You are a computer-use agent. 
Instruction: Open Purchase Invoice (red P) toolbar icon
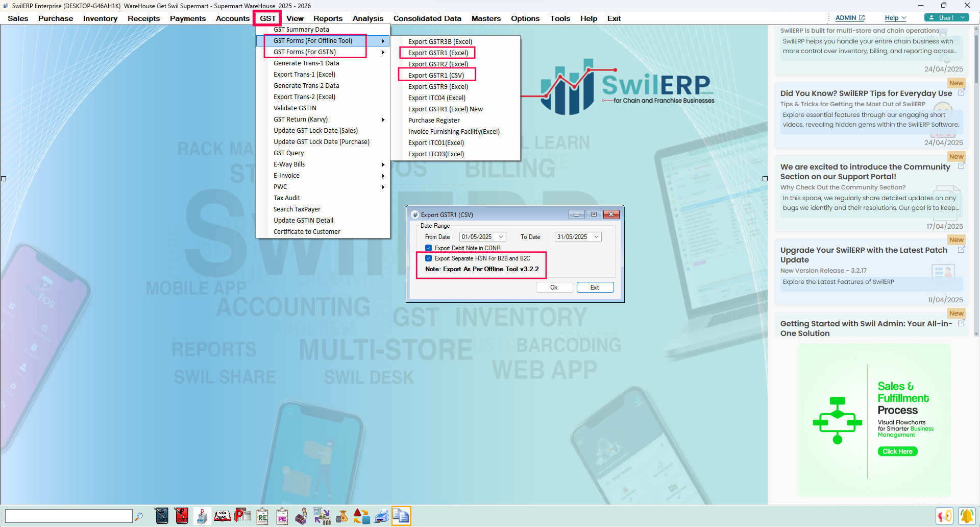click(182, 516)
